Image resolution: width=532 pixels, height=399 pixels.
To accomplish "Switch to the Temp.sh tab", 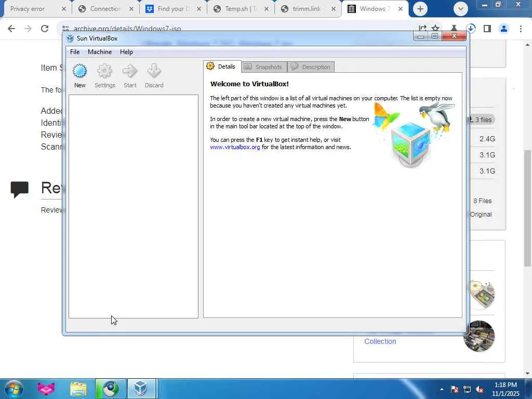I will (x=241, y=9).
